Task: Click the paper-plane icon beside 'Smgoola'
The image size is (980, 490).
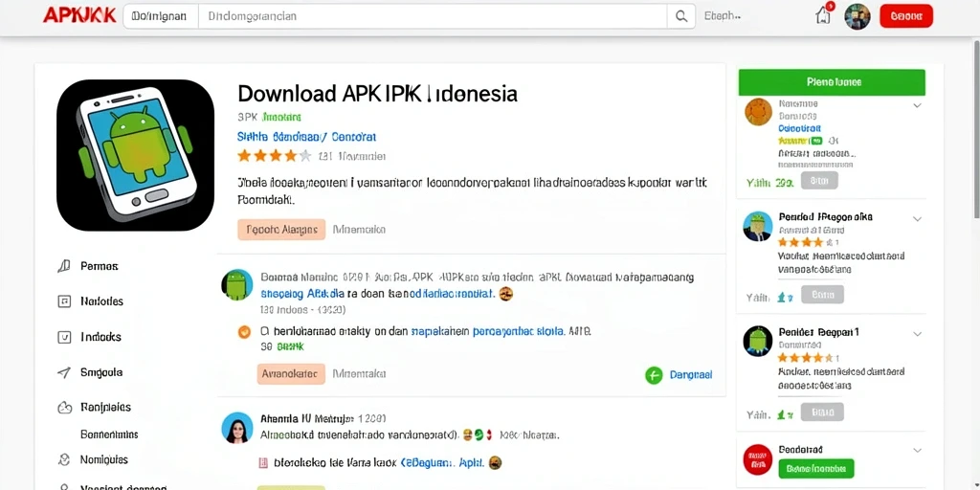Action: 64,372
